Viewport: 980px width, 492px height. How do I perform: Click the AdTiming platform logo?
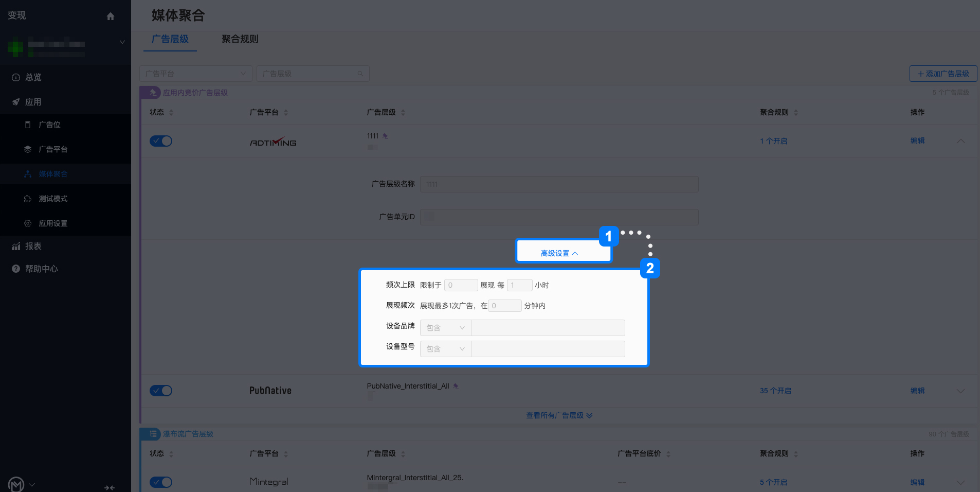pyautogui.click(x=273, y=142)
